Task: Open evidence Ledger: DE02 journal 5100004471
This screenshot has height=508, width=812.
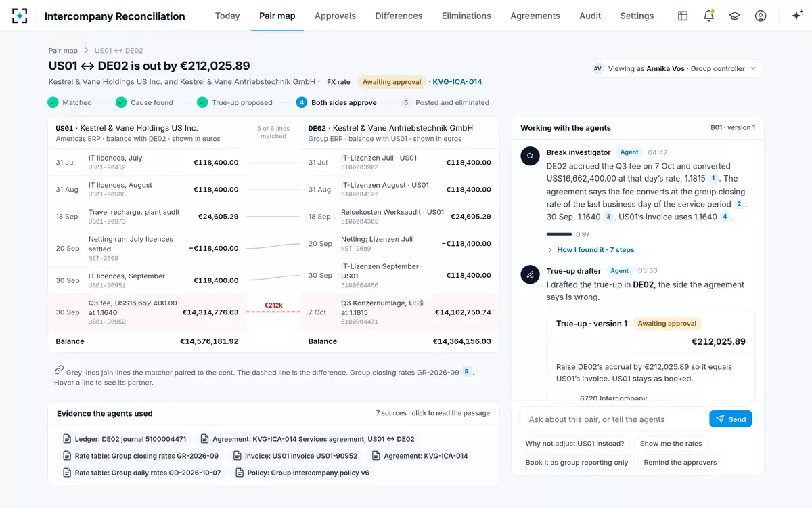Action: click(x=124, y=439)
